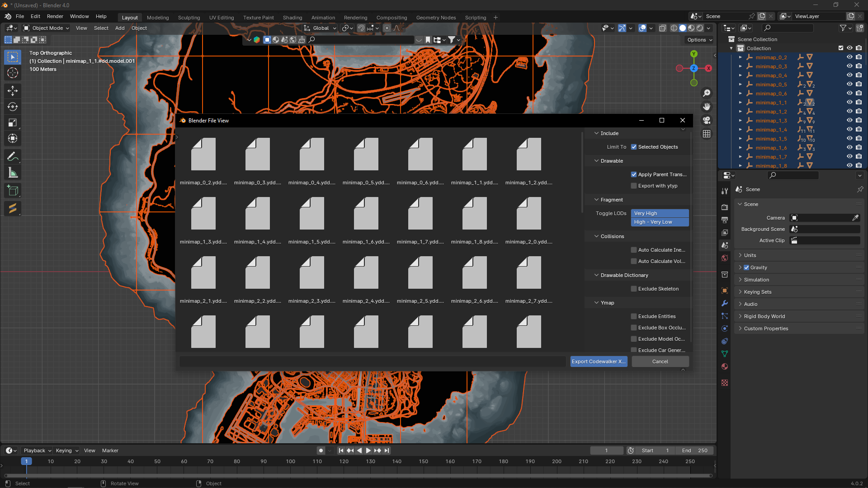
Task: Open the Modifiers wrench properties tab
Action: (725, 303)
